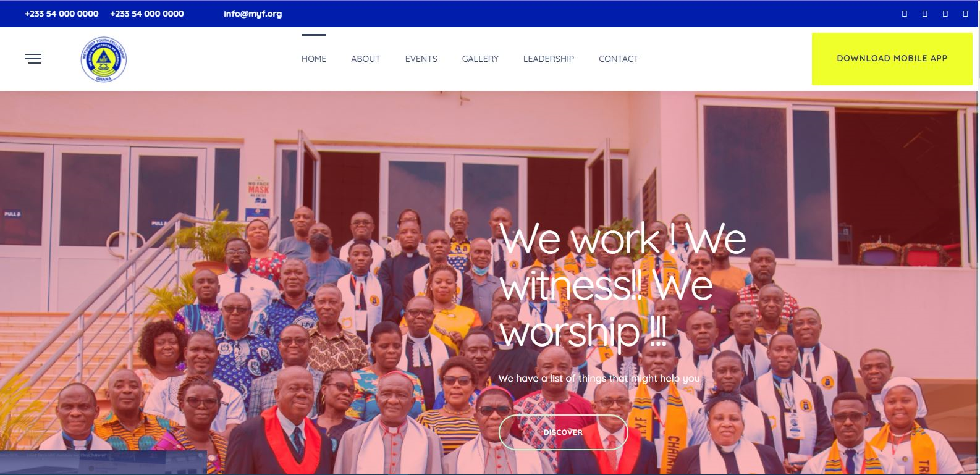The height and width of the screenshot is (475, 980).
Task: Click the second social icon in the blue bar
Action: click(925, 14)
